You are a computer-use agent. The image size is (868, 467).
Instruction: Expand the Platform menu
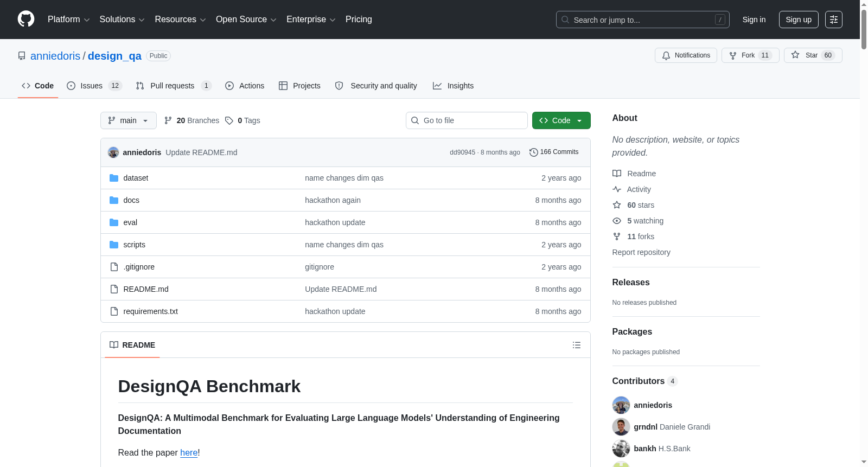coord(69,20)
